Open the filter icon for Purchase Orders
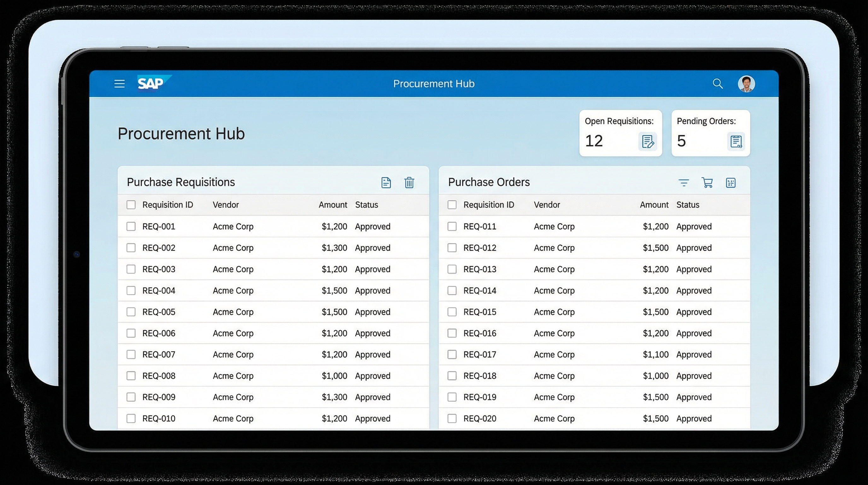Image resolution: width=868 pixels, height=485 pixels. (684, 183)
